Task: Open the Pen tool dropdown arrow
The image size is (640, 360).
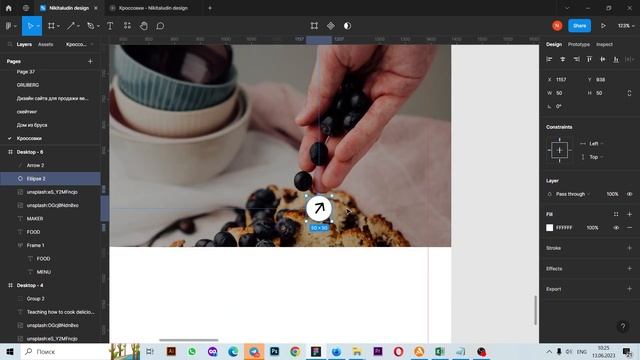Action: 98,26
